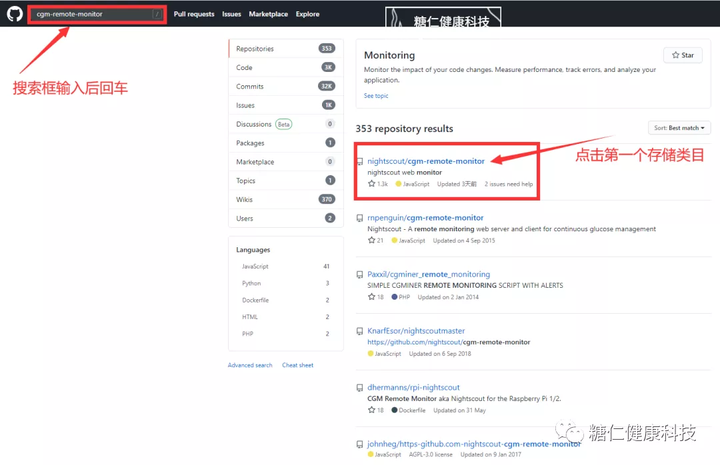The height and width of the screenshot is (465, 720).
Task: Go to Marketplace in the top navigation
Action: (x=268, y=14)
